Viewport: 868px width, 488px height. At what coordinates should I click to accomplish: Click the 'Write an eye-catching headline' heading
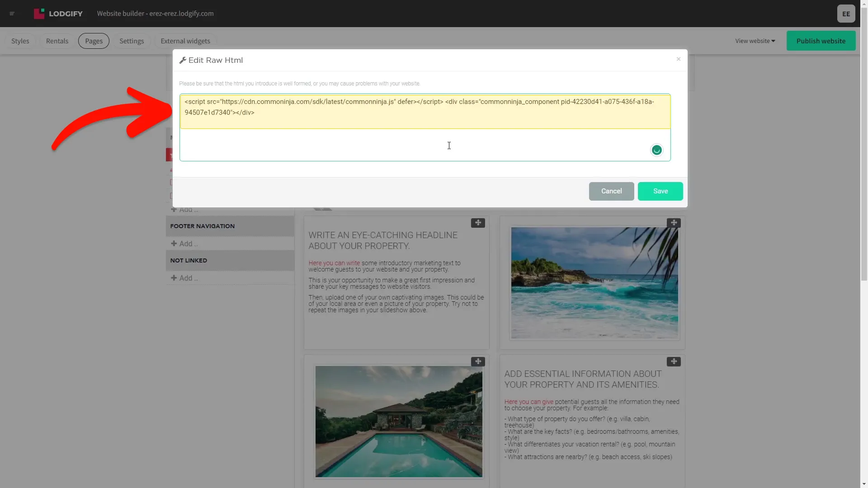383,240
